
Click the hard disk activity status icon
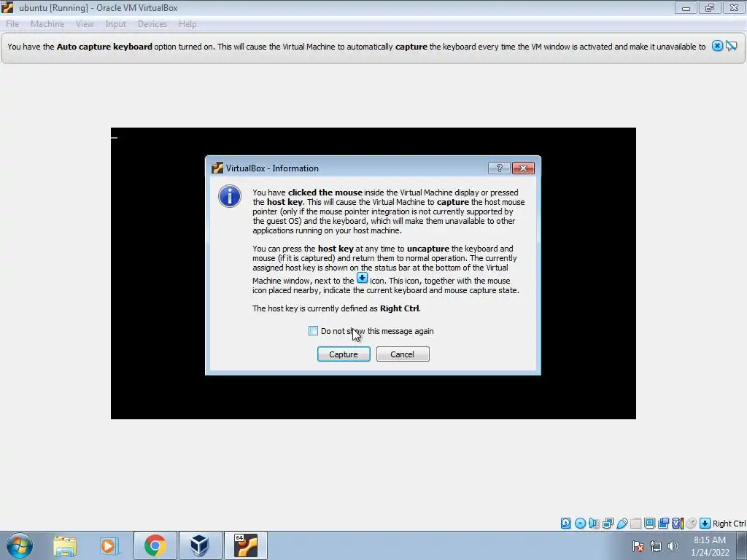click(x=565, y=524)
